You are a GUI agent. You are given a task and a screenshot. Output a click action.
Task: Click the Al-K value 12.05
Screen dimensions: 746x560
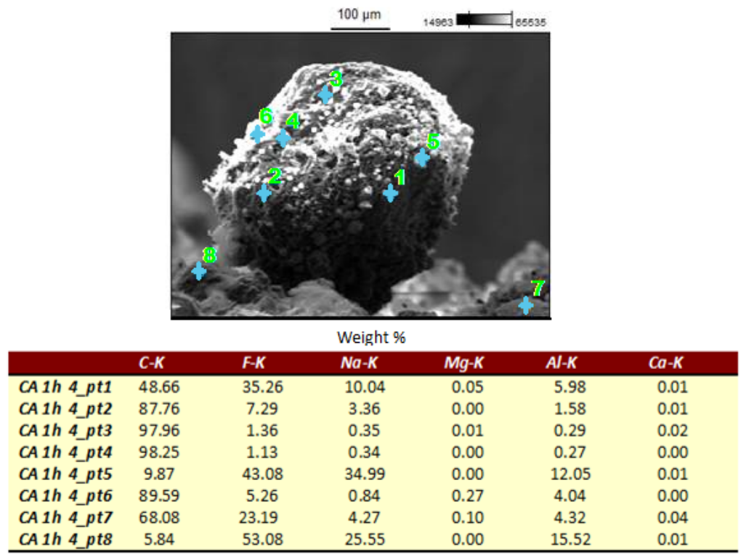570,474
